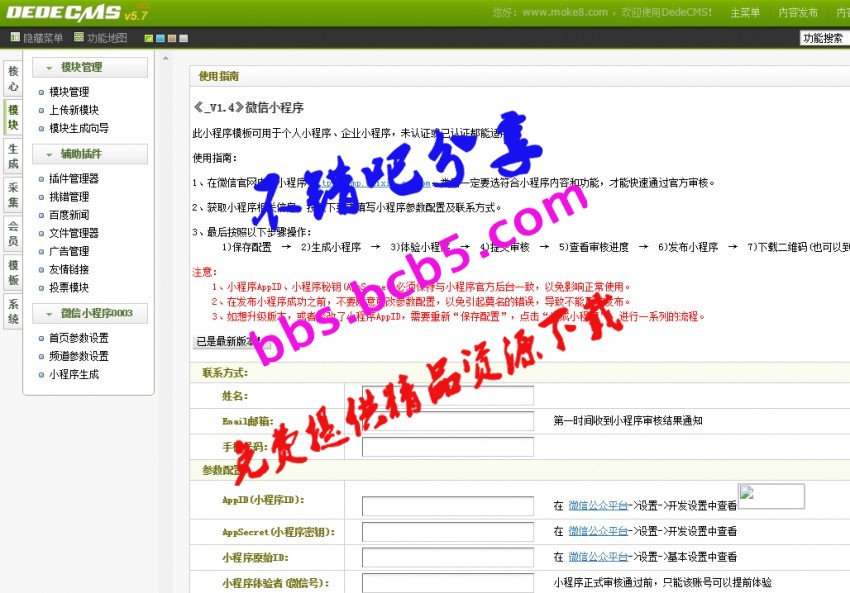Click the 隐藏菜单 icon in the toolbar
Image resolution: width=850 pixels, height=593 pixels.
click(x=15, y=37)
